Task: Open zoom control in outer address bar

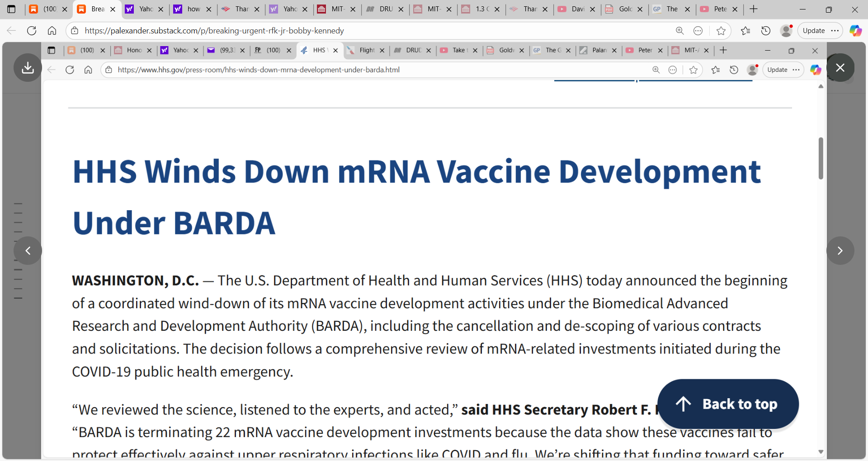Action: point(679,31)
